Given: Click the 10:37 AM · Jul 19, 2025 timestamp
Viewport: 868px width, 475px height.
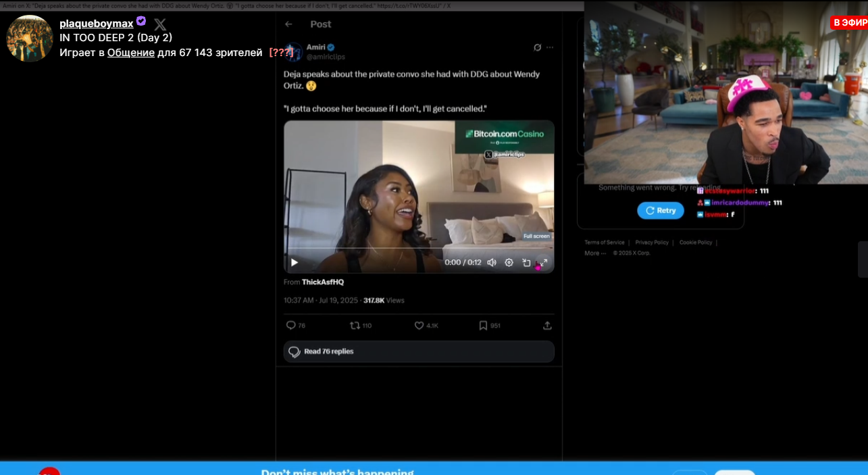Looking at the screenshot, I should [321, 300].
